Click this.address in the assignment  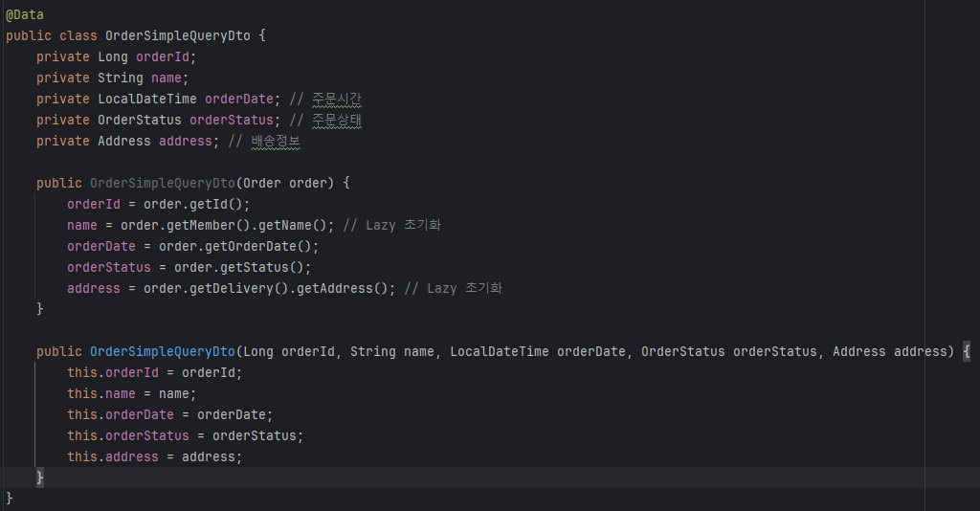point(113,457)
